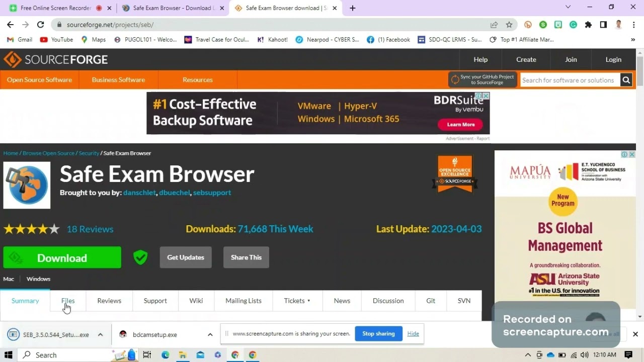
Task: Show hidden system tray icons
Action: tap(528, 355)
